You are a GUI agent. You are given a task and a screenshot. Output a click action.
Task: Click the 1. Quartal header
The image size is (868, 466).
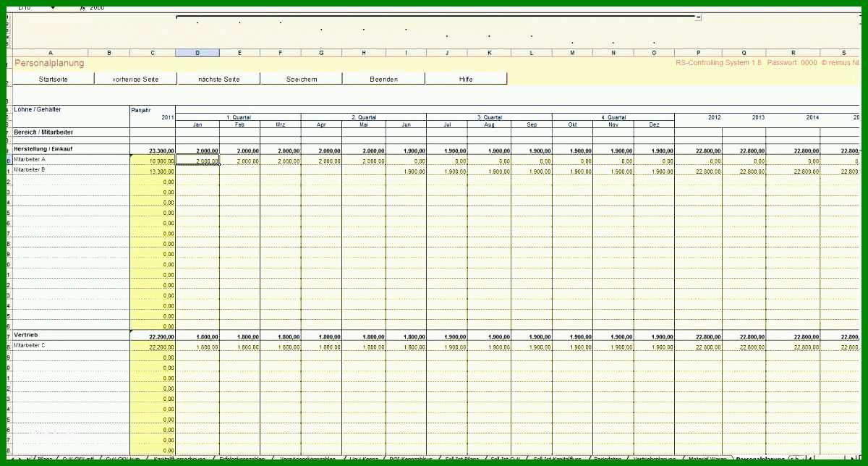coord(238,117)
